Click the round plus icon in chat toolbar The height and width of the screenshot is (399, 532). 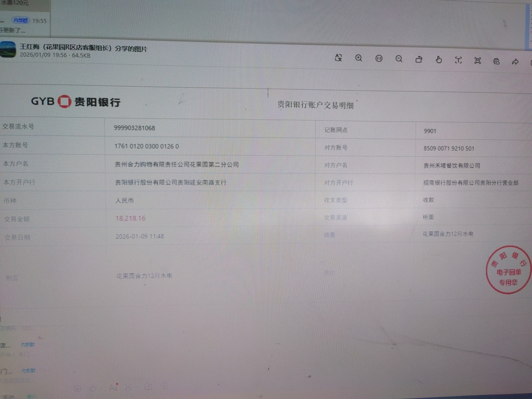[164, 386]
